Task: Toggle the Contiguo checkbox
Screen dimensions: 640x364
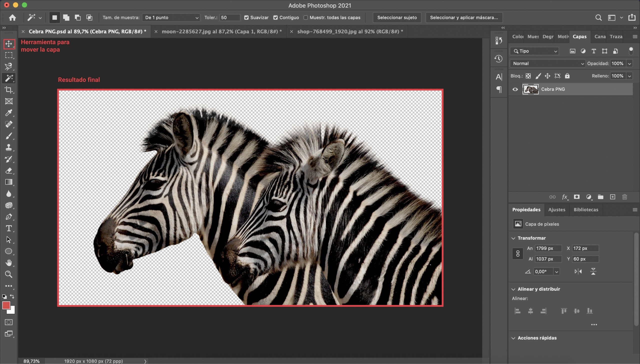Action: (x=275, y=17)
